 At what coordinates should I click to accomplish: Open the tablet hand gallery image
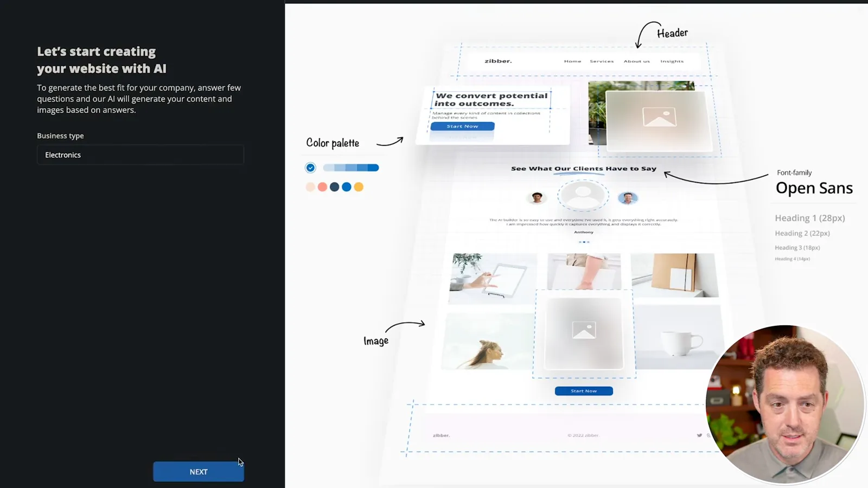pyautogui.click(x=493, y=278)
